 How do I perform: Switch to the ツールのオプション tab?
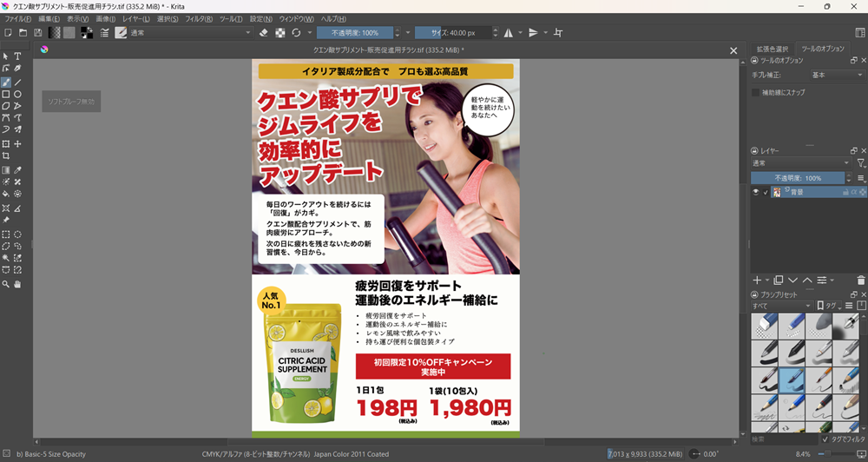[823, 49]
